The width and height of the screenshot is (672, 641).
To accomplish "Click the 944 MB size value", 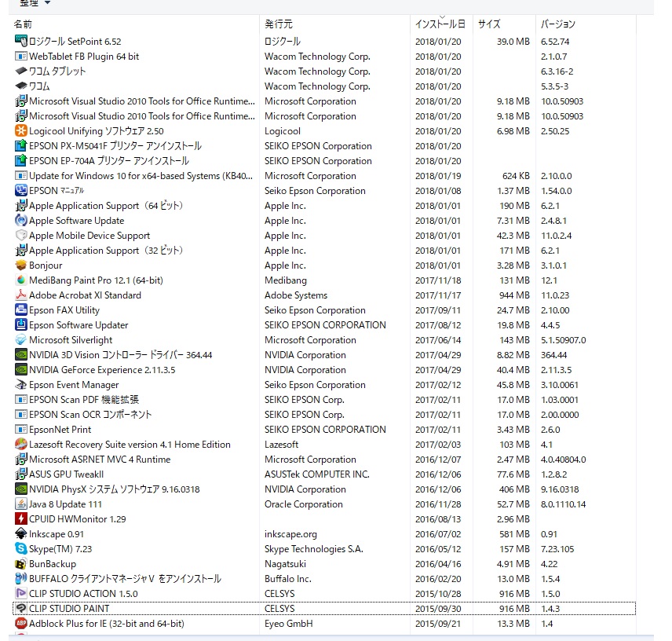I will pos(514,295).
